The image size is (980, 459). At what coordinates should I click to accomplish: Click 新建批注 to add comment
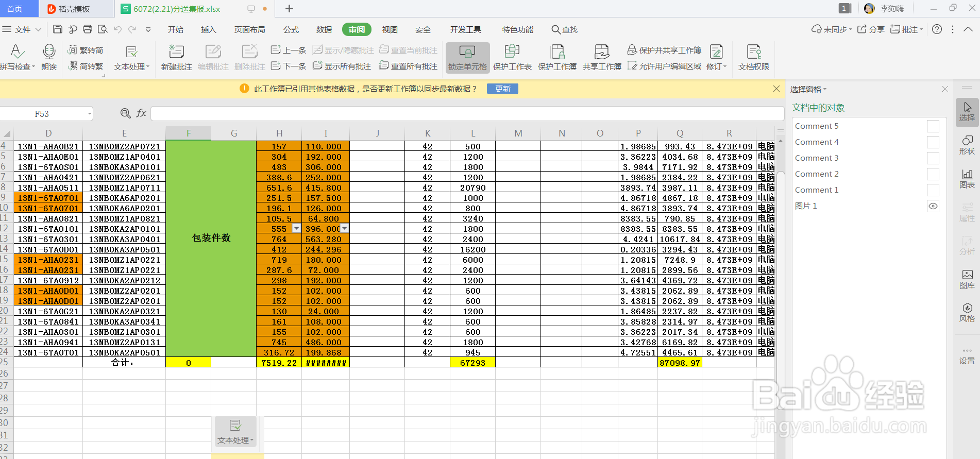pyautogui.click(x=176, y=57)
